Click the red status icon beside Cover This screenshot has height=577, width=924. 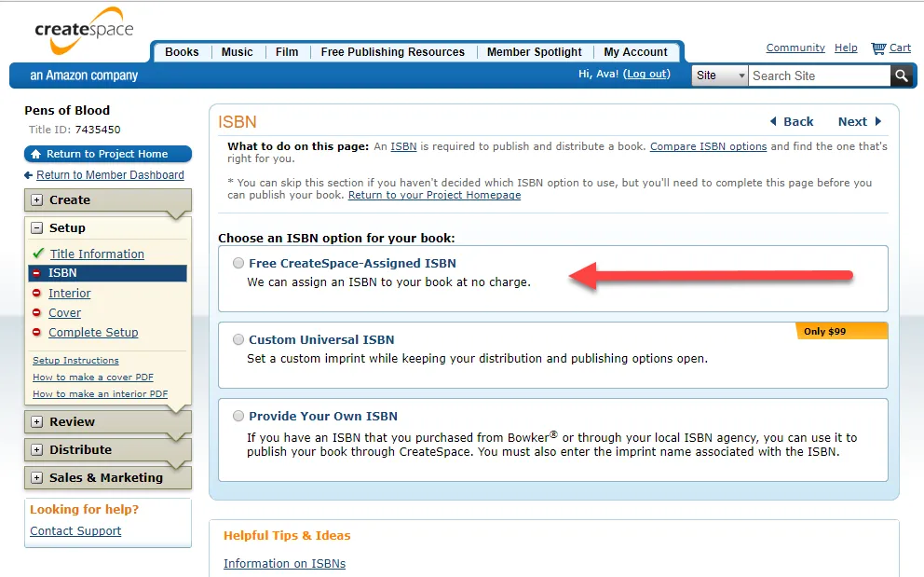pyautogui.click(x=36, y=312)
